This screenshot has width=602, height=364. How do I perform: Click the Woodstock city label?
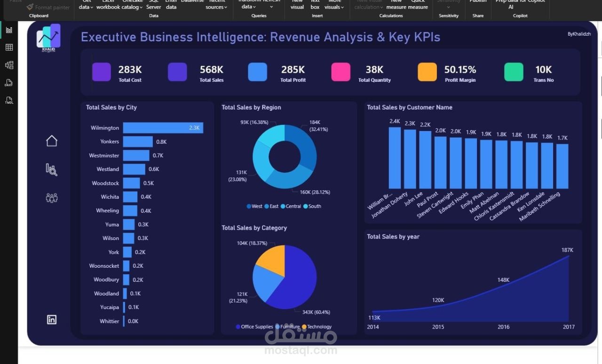(105, 183)
